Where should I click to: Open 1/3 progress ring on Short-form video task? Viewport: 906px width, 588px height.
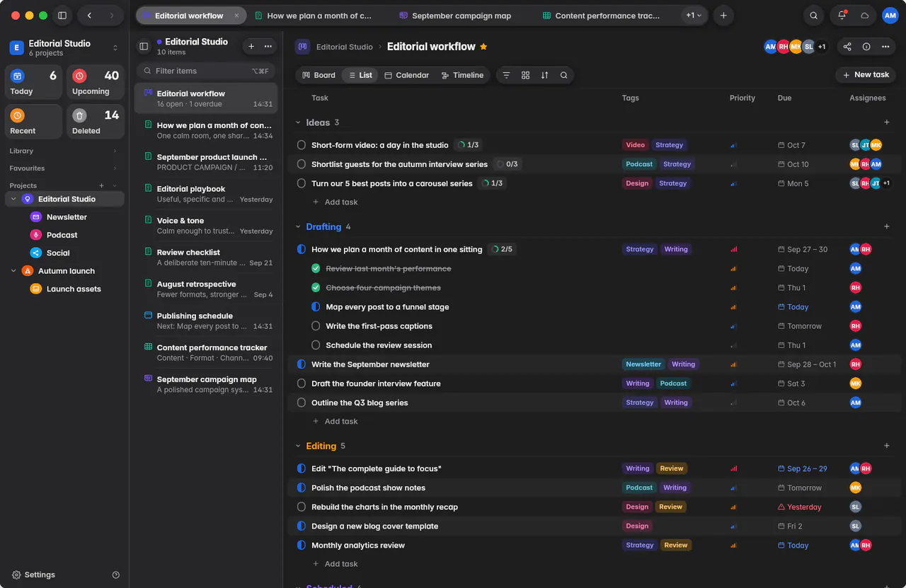coord(468,145)
